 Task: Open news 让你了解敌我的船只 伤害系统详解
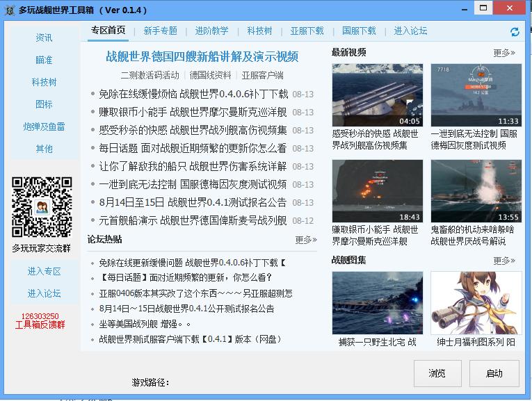point(193,166)
